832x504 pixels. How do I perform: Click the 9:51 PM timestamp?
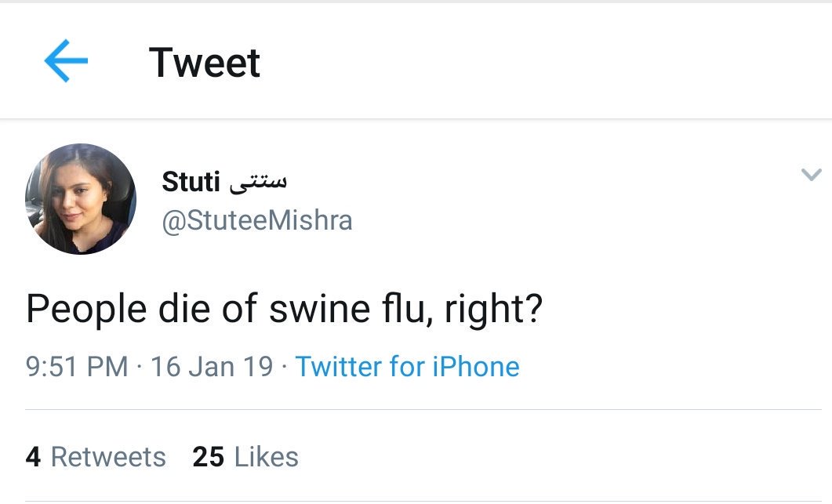tap(77, 367)
